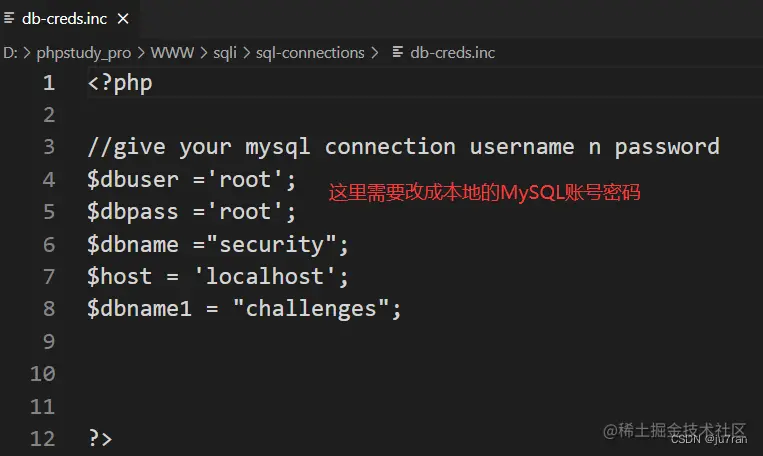Click line number 12 in gutter
Image resolution: width=763 pixels, height=456 pixels.
click(42, 438)
